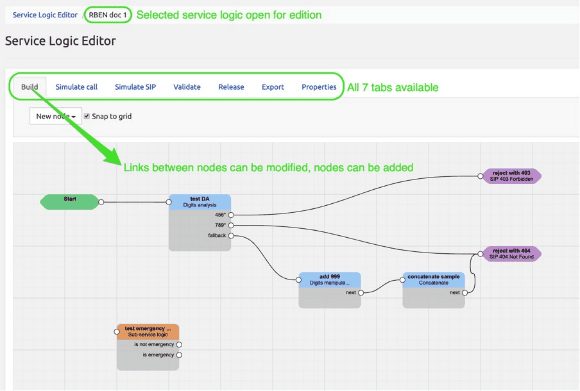Switch to the Simulate call tab
Screen dimensions: 580x391
77,87
